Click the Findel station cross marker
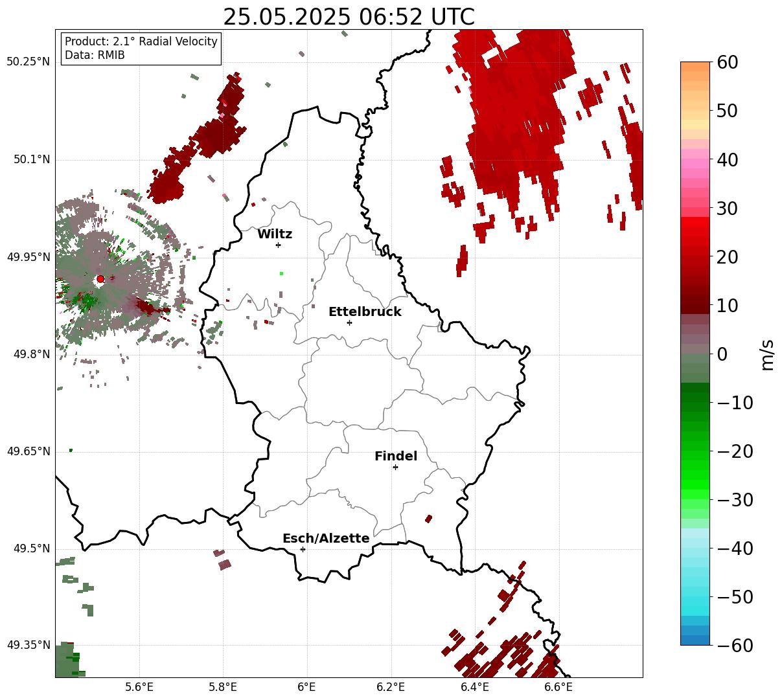This screenshot has width=782, height=700. tap(395, 467)
